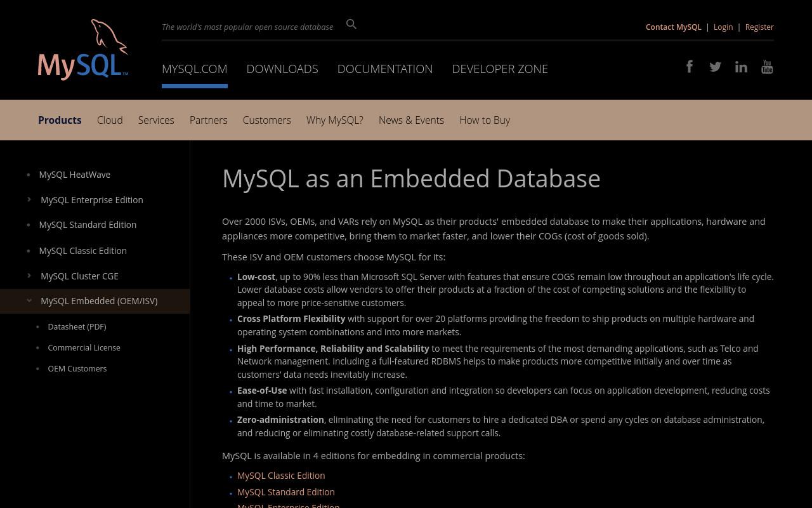This screenshot has width=812, height=508.
Task: Open MySQL Twitter page icon
Action: click(x=715, y=67)
